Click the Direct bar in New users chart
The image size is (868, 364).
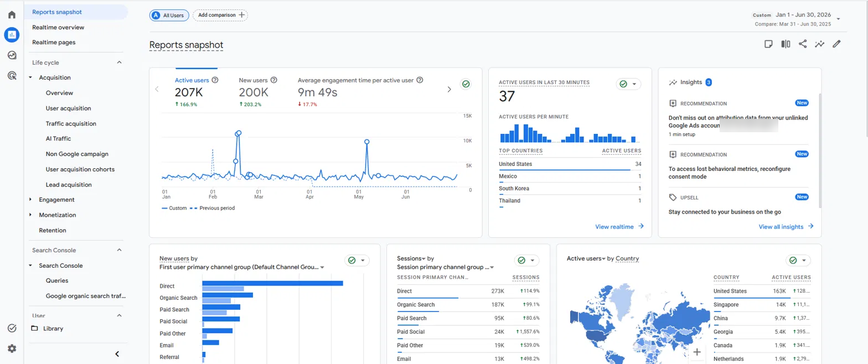click(x=272, y=283)
